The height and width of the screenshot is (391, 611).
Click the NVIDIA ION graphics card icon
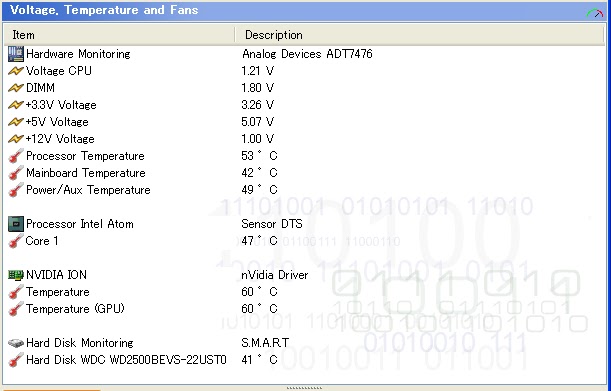click(16, 275)
